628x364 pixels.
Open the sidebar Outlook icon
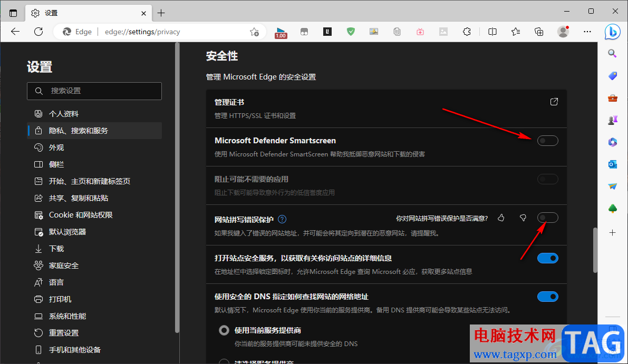point(612,164)
